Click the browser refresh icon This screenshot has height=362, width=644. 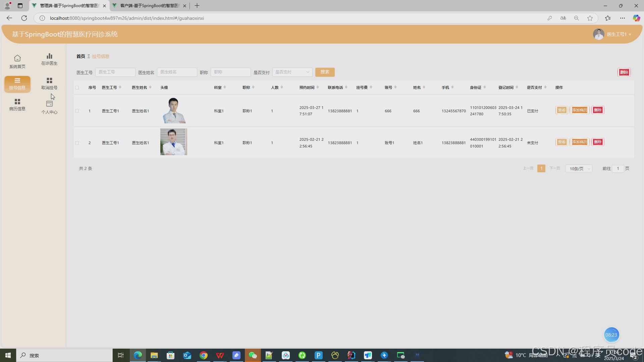(24, 18)
